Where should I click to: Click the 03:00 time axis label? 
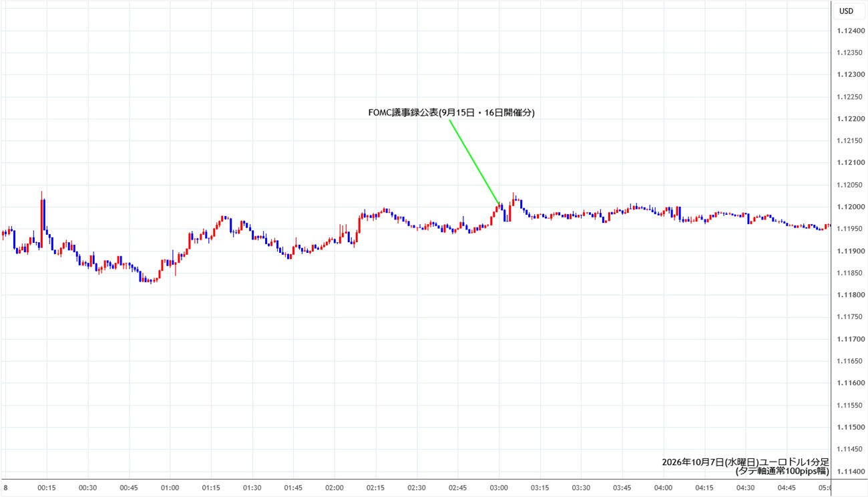click(499, 488)
